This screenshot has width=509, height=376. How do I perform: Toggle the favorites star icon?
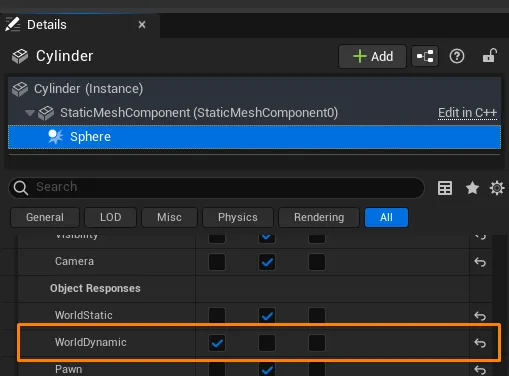tap(472, 188)
